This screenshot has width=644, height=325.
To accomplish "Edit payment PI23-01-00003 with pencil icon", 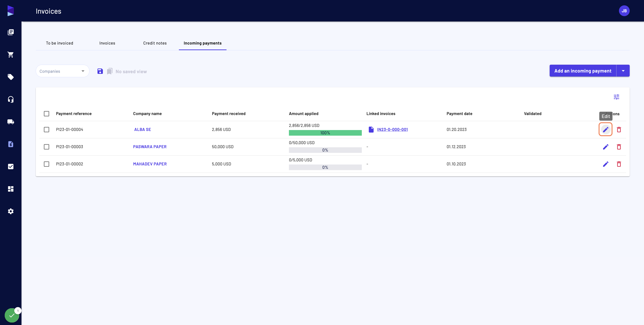I will (x=606, y=147).
